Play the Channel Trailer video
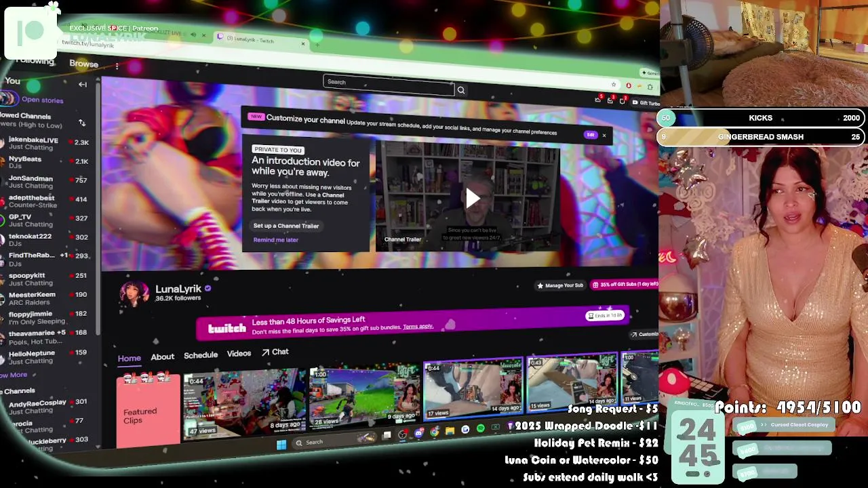The width and height of the screenshot is (868, 488). tap(472, 198)
